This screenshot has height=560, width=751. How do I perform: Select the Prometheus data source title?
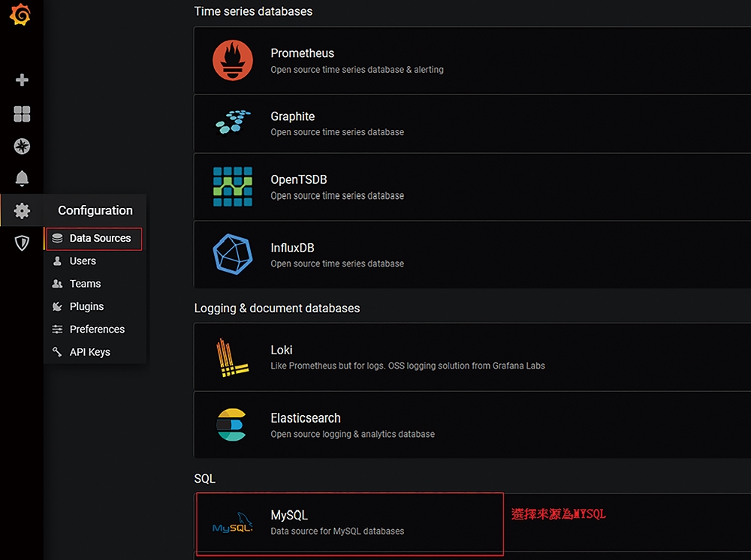(302, 53)
